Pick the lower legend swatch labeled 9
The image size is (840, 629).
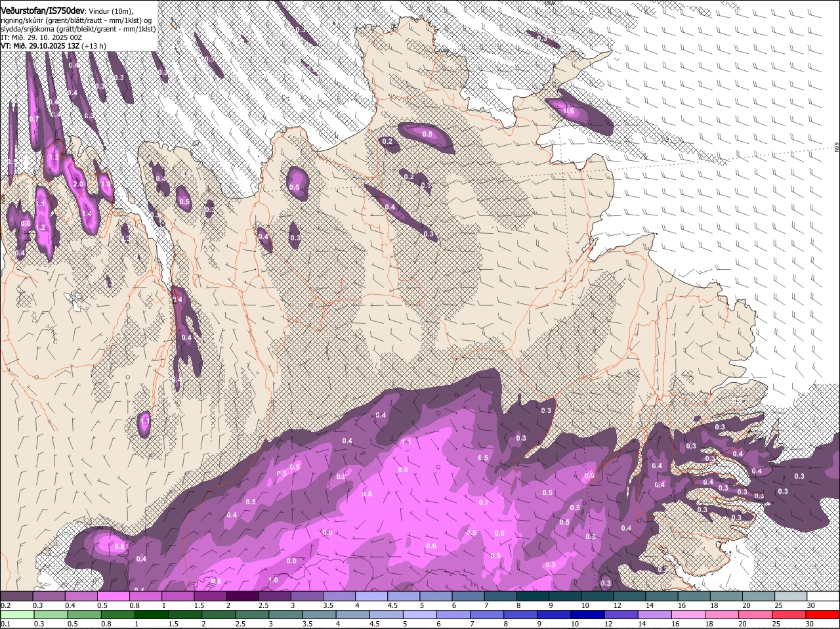coord(554,615)
